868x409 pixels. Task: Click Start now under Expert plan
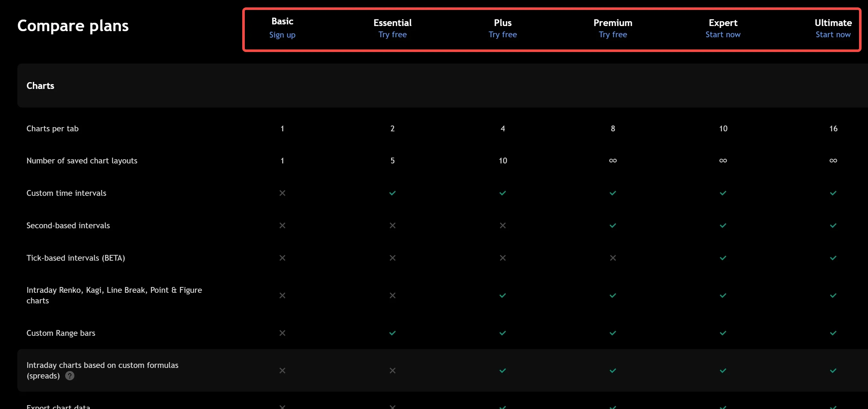coord(723,35)
